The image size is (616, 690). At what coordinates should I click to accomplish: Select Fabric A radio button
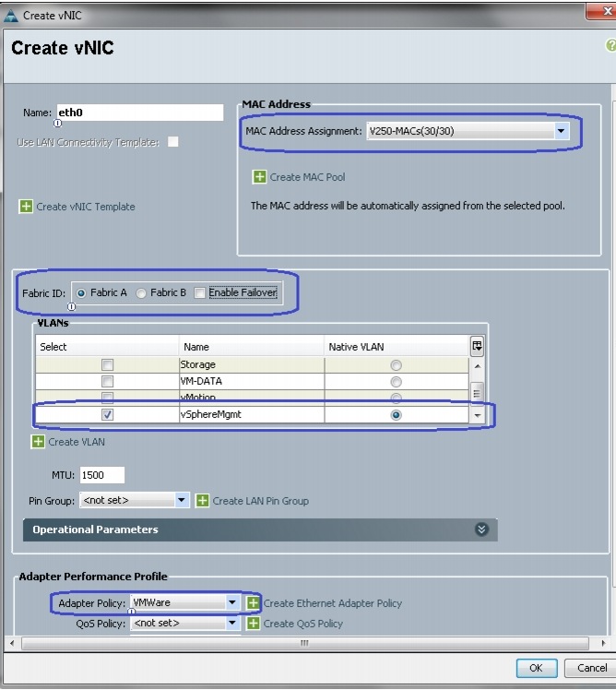pyautogui.click(x=81, y=293)
